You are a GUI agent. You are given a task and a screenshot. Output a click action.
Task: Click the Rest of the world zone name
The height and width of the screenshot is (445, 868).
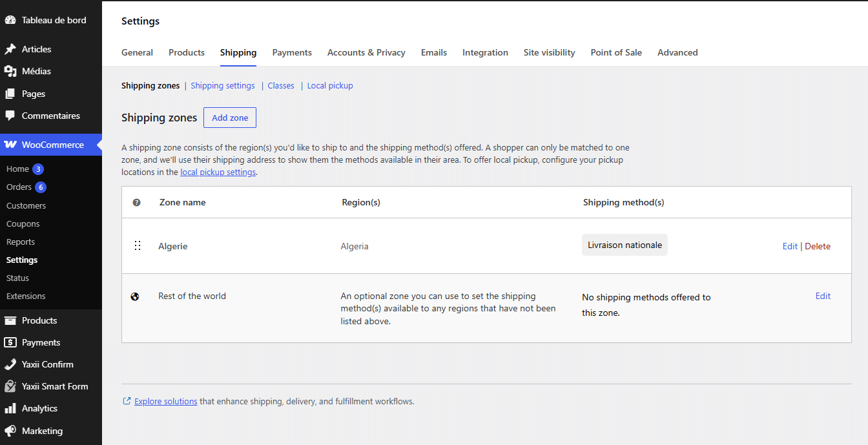point(192,296)
